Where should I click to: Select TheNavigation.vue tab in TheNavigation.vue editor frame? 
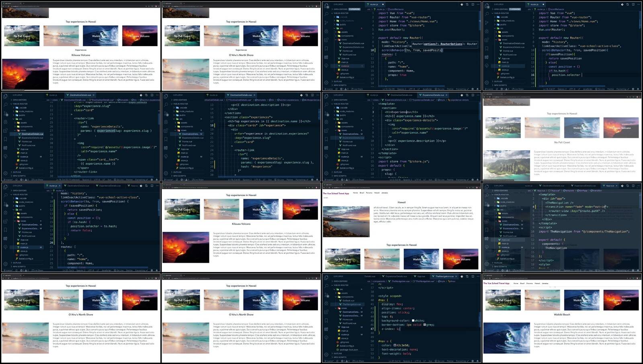click(x=444, y=276)
